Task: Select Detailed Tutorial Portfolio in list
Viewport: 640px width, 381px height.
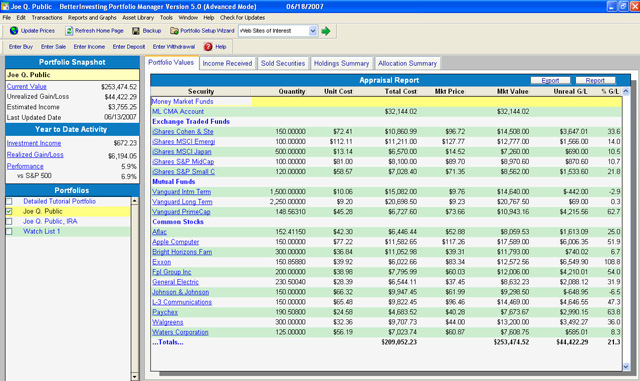Action: pyautogui.click(x=59, y=201)
